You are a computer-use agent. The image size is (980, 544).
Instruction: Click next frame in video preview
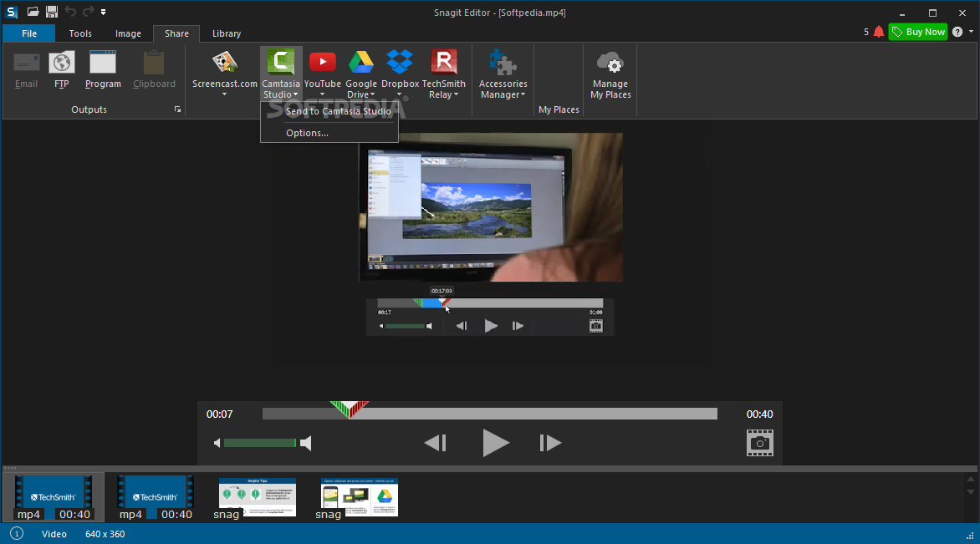[518, 325]
